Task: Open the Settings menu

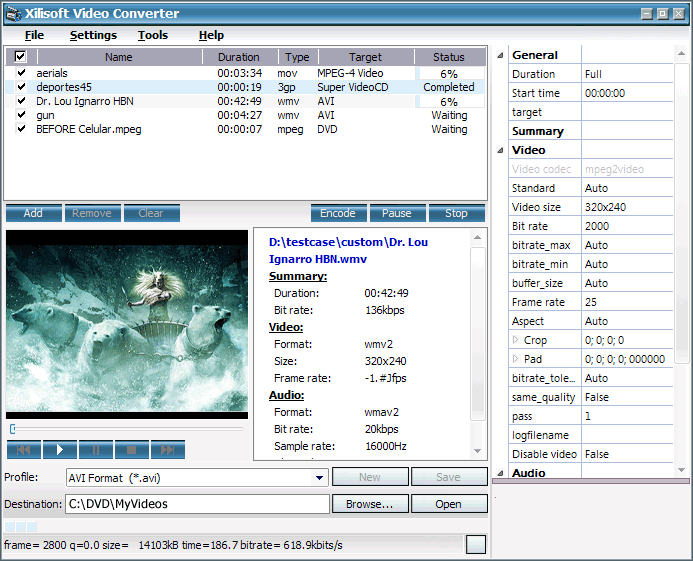Action: click(x=93, y=35)
